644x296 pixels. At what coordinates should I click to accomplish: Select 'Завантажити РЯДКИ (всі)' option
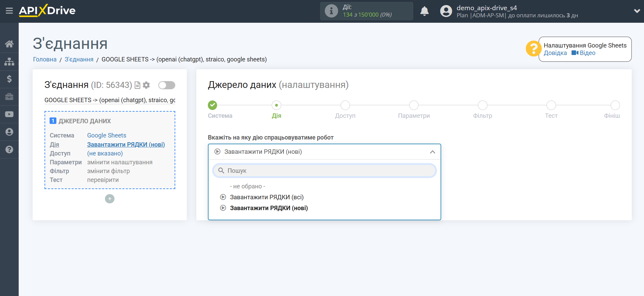pyautogui.click(x=267, y=197)
